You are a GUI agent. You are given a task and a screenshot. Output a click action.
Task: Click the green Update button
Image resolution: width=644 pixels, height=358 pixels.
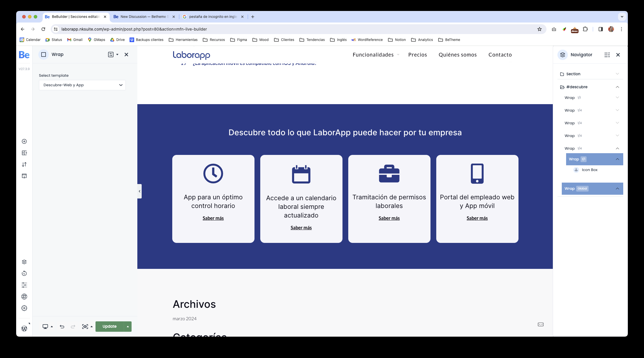110,327
